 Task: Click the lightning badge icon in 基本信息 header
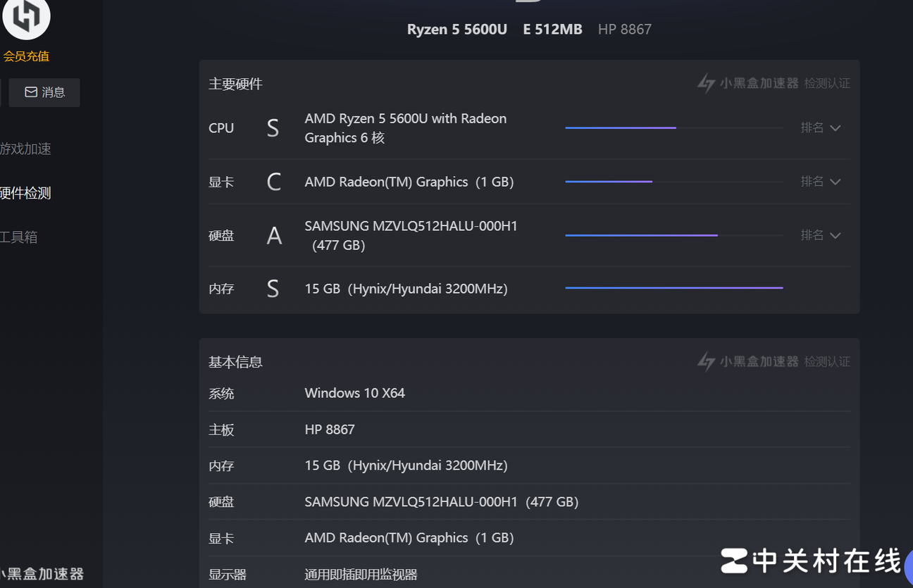(x=706, y=361)
